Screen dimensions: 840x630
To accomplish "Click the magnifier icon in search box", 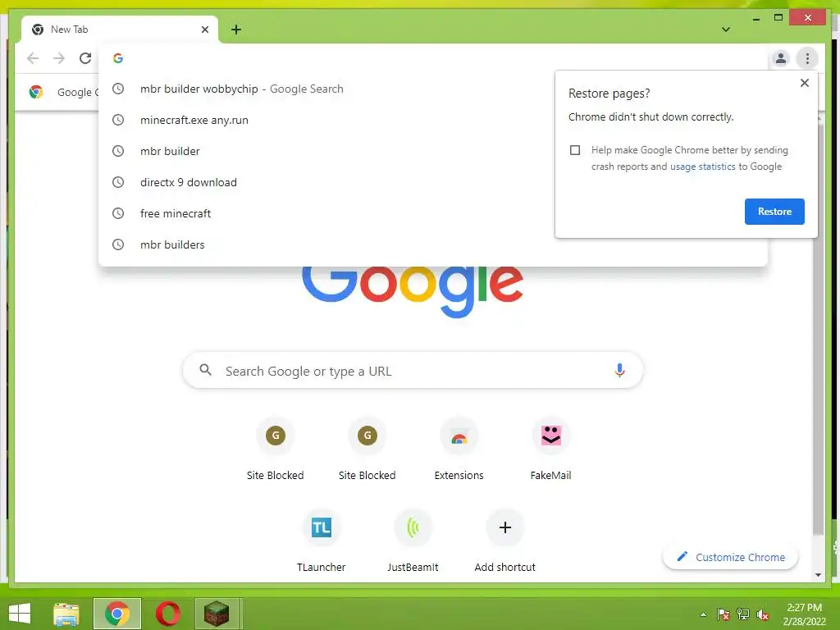I will 205,370.
